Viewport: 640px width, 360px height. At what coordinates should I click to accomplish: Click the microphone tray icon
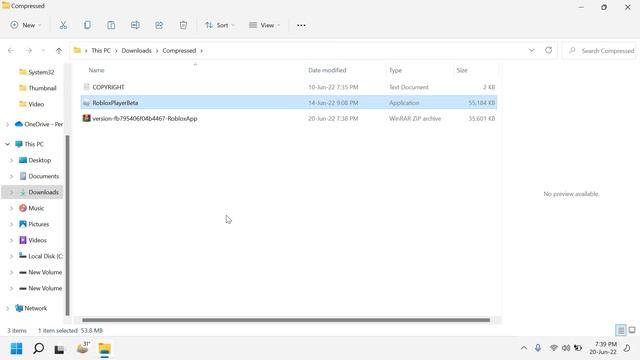click(x=538, y=348)
